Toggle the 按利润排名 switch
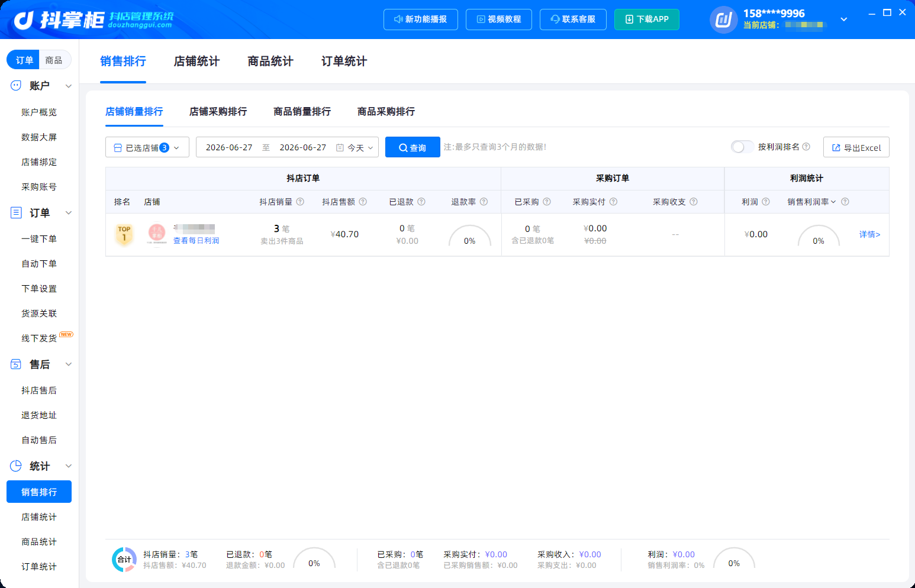The width and height of the screenshot is (915, 588). pyautogui.click(x=742, y=147)
